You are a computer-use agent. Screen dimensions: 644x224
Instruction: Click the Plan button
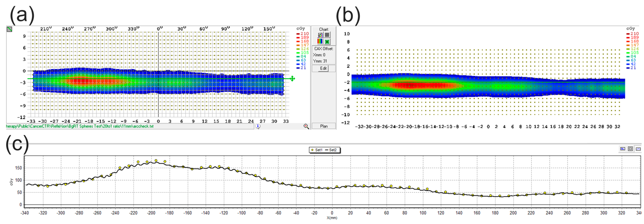(x=324, y=126)
